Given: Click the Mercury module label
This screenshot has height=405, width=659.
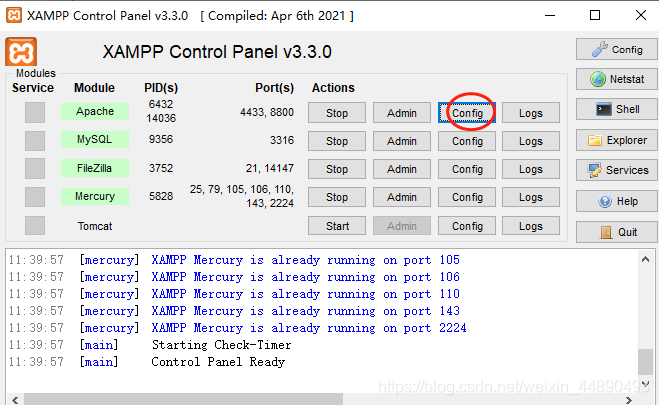Looking at the screenshot, I should click(95, 196).
